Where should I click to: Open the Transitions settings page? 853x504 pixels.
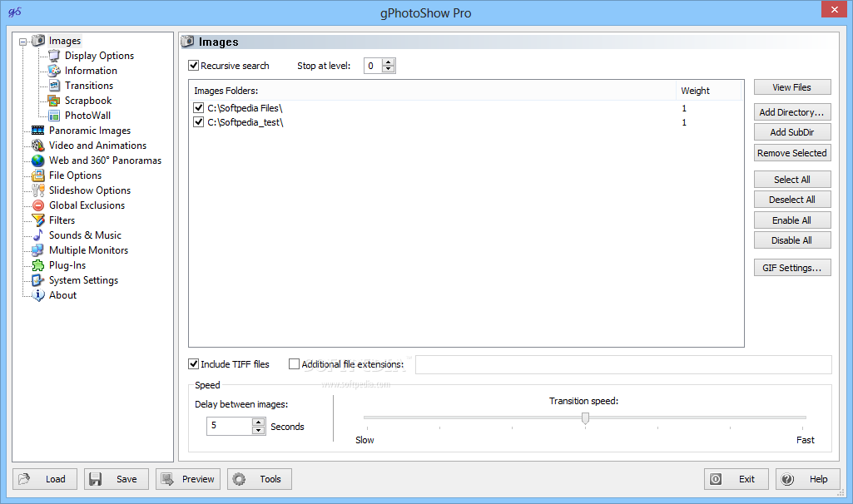[89, 86]
